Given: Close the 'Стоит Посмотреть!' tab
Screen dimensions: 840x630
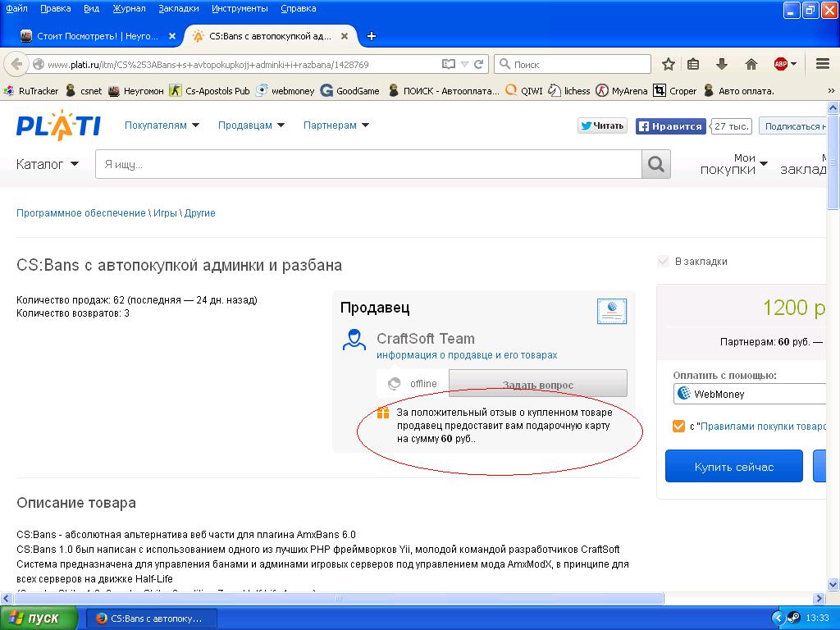Looking at the screenshot, I should (x=172, y=36).
